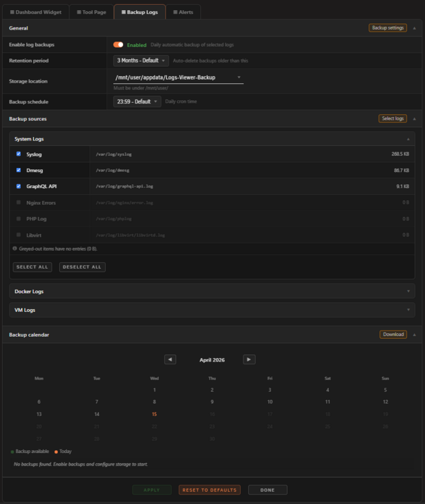Toggle the Enable log backups switch

[118, 44]
